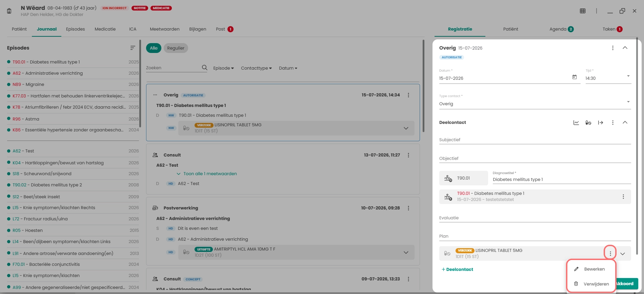Click the measurements chart icon in Deelcontact
The height and width of the screenshot is (294, 644).
(x=576, y=123)
